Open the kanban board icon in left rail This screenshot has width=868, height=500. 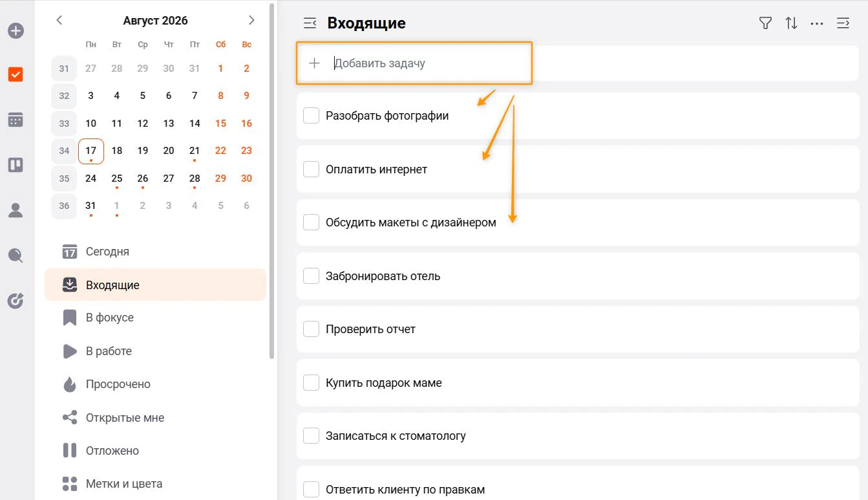point(16,165)
